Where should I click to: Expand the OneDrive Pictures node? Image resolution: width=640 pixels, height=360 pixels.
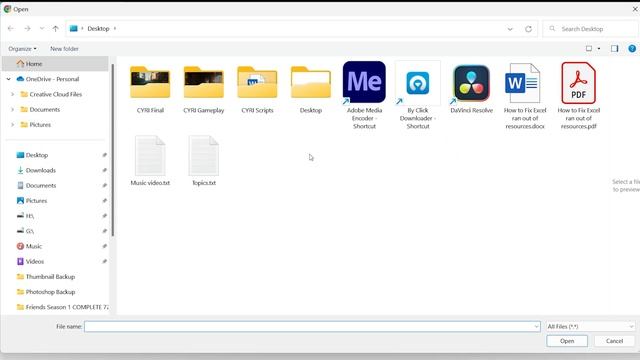click(12, 124)
